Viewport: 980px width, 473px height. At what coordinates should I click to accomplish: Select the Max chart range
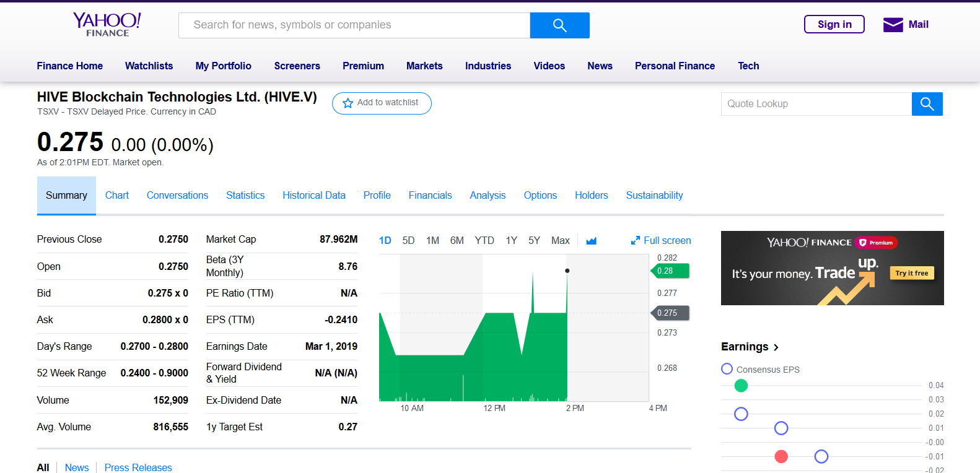click(561, 240)
